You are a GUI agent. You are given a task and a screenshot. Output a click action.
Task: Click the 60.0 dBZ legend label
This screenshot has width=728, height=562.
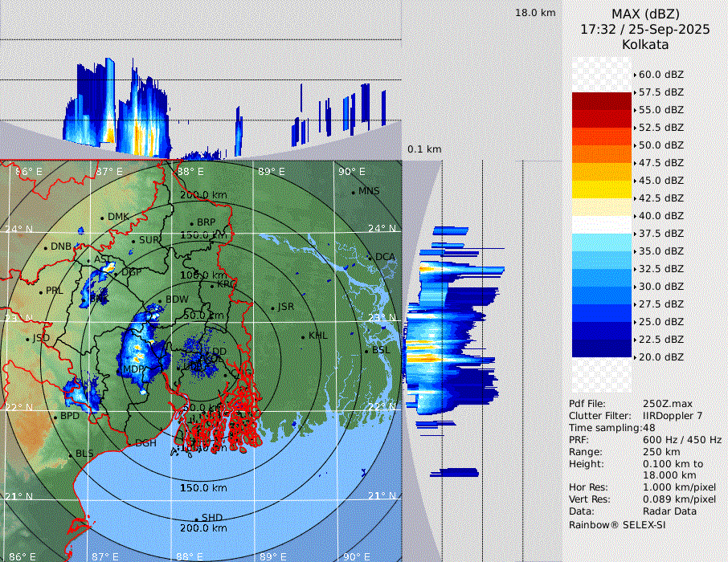tap(661, 75)
